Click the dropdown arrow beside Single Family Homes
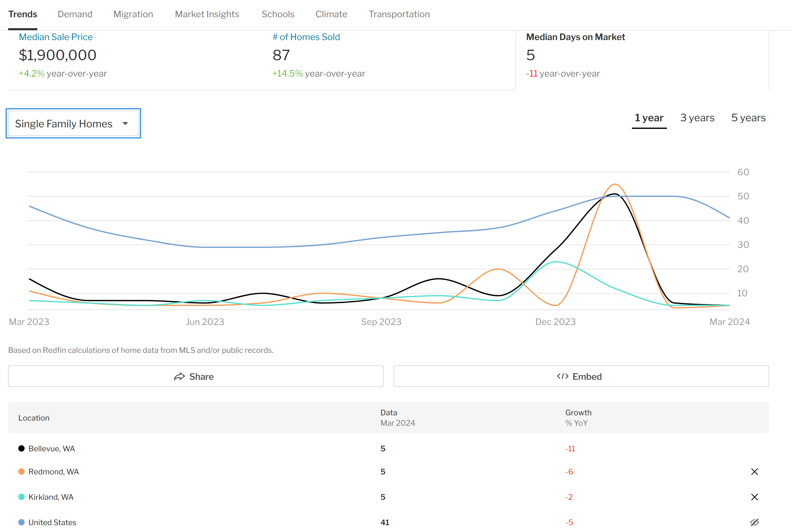The height and width of the screenshot is (532, 792). tap(126, 124)
